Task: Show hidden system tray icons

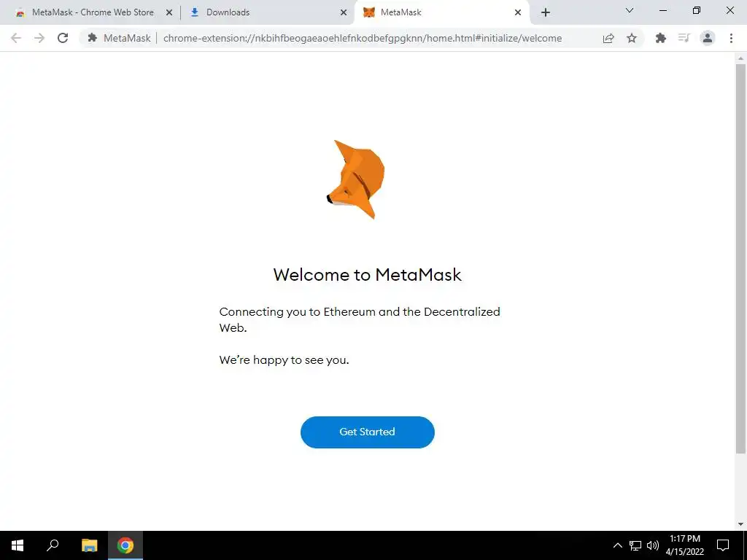Action: click(617, 545)
